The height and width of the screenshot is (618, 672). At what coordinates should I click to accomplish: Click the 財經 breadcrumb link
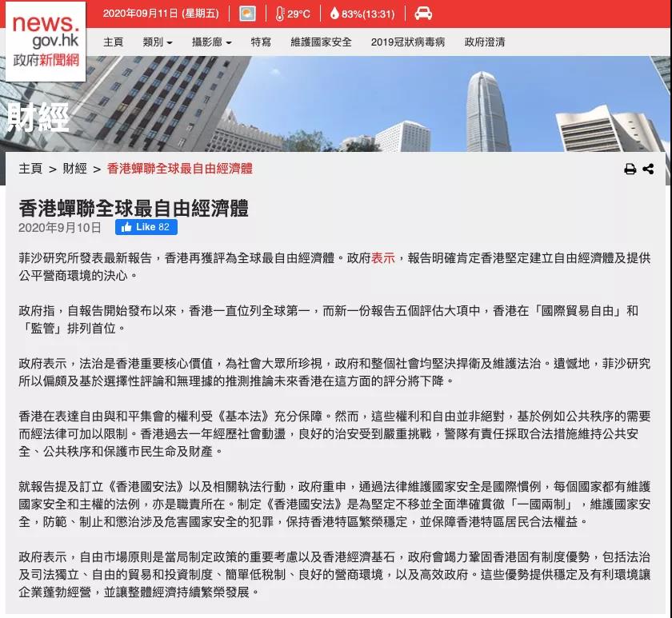74,169
